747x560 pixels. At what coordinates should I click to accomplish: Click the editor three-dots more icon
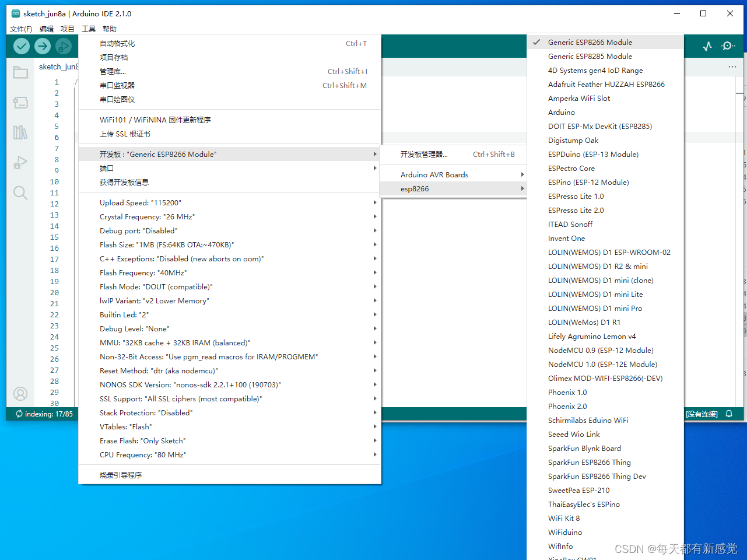pos(732,66)
